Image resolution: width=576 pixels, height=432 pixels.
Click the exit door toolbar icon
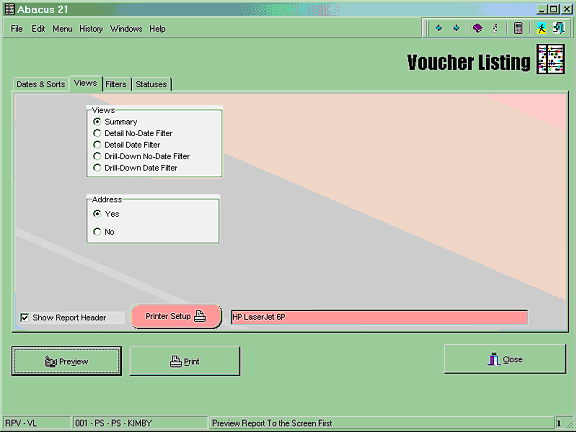559,28
